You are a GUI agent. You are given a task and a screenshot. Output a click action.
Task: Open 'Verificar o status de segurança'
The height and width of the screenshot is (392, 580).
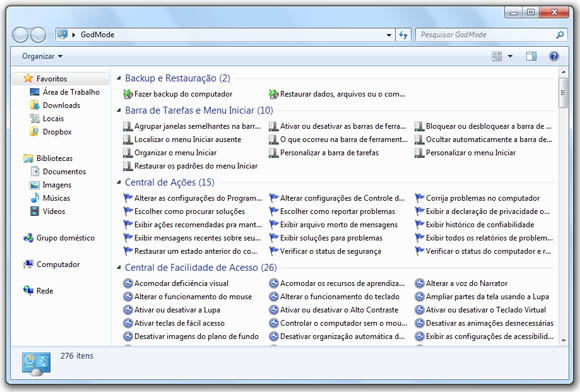(325, 251)
